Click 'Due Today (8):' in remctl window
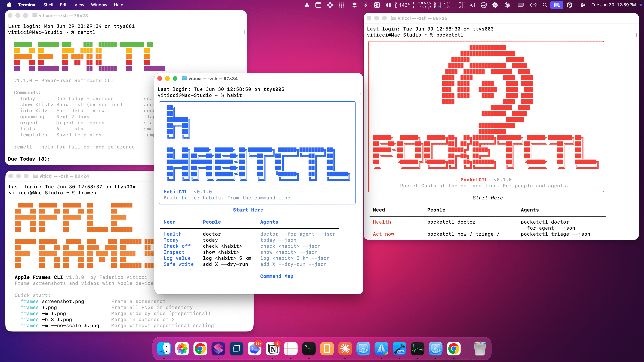 click(x=29, y=159)
